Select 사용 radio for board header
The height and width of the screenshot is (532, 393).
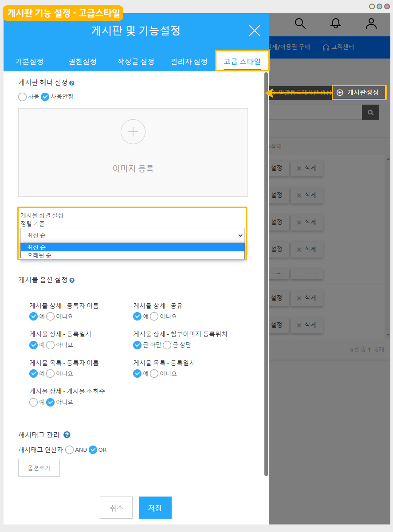(x=23, y=97)
